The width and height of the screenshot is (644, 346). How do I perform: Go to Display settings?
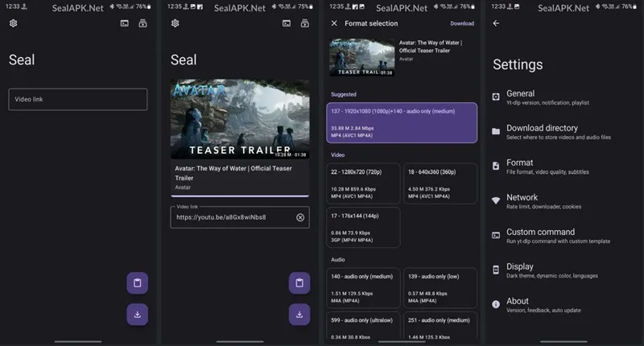(555, 270)
